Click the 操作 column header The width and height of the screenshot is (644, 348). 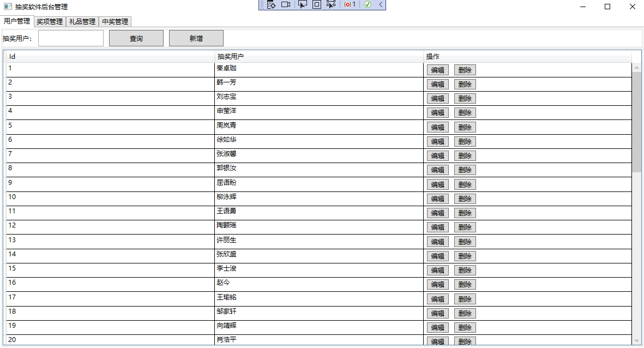[527, 57]
